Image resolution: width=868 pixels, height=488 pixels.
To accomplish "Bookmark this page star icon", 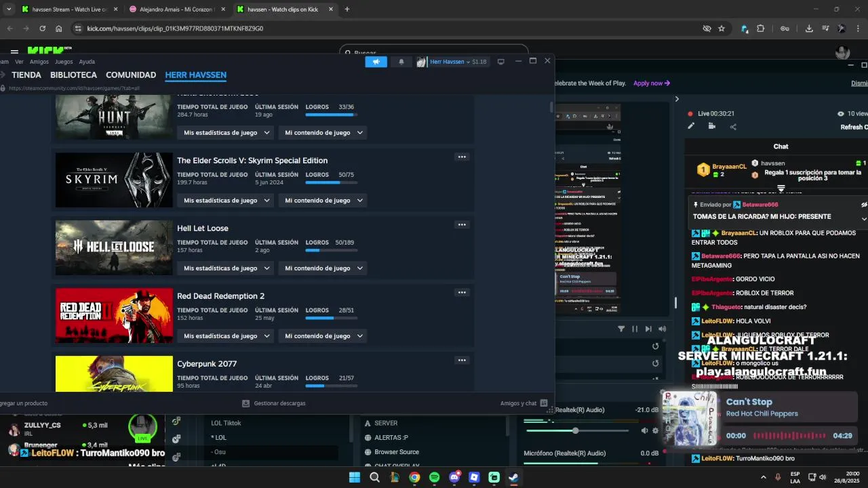I will [722, 28].
